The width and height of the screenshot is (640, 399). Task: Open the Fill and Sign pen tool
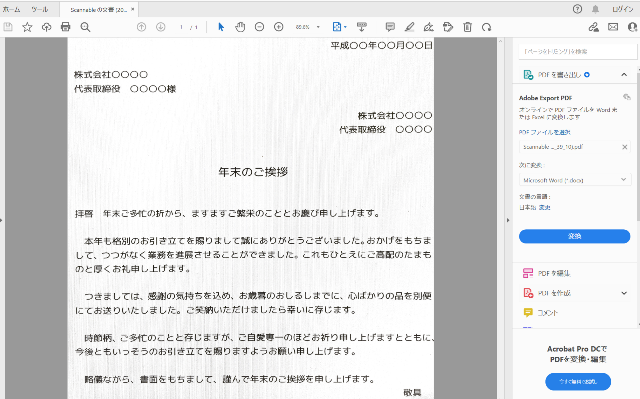pos(429,27)
